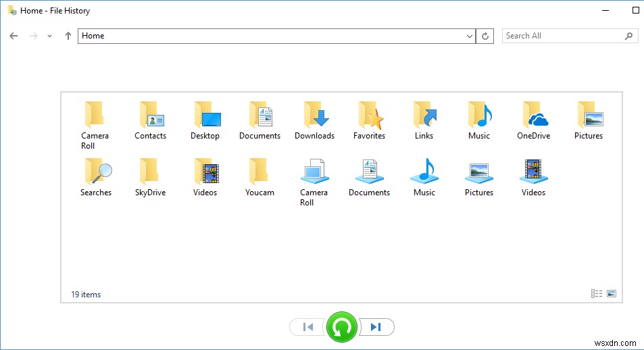The image size is (644, 350).
Task: Go to the next backup version
Action: coord(376,327)
